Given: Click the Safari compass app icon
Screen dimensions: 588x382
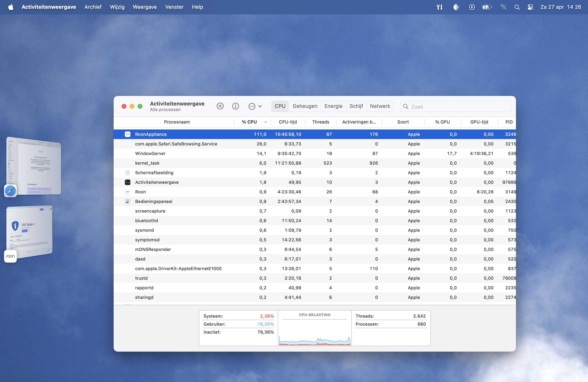Looking at the screenshot, I should click(10, 191).
